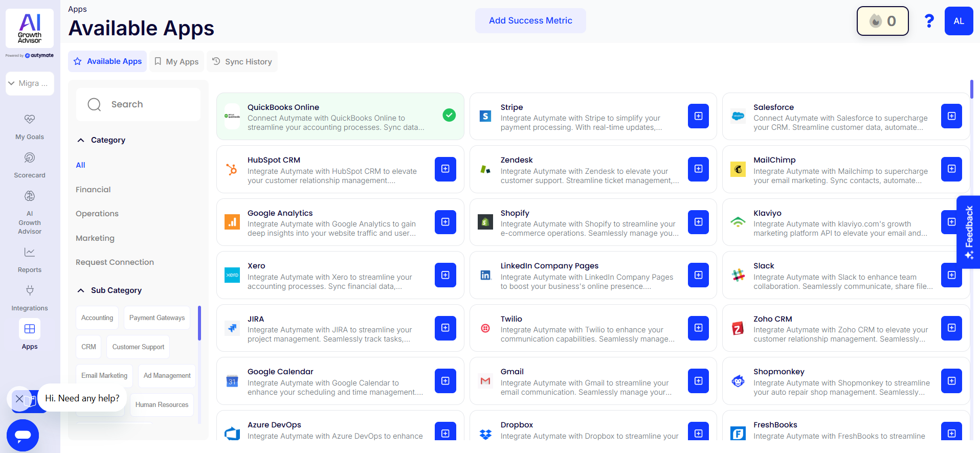
Task: Filter apps by Financial category
Action: pos(93,190)
